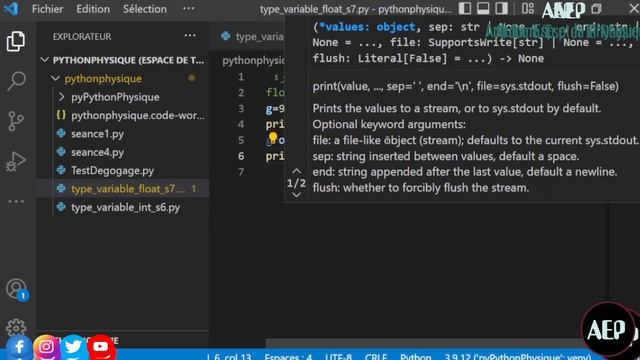Collapse the pythonphysique folder
Image resolution: width=640 pixels, height=360 pixels.
pyautogui.click(x=56, y=78)
